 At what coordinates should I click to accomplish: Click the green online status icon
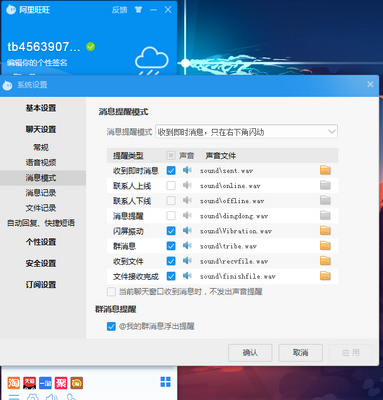click(x=90, y=46)
